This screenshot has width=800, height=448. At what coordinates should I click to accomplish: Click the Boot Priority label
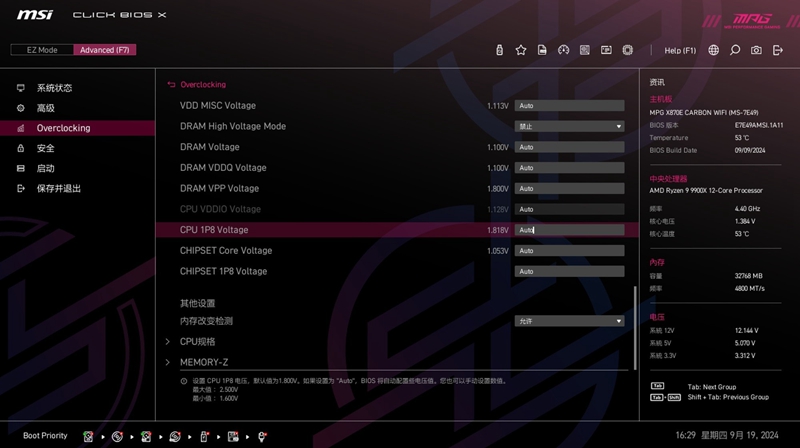[x=45, y=436]
